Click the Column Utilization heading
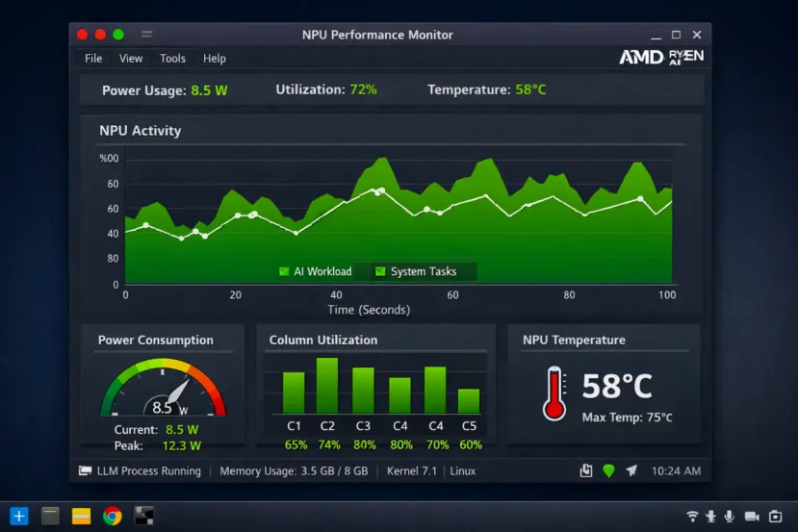Viewport: 798px width, 532px height. 323,340
